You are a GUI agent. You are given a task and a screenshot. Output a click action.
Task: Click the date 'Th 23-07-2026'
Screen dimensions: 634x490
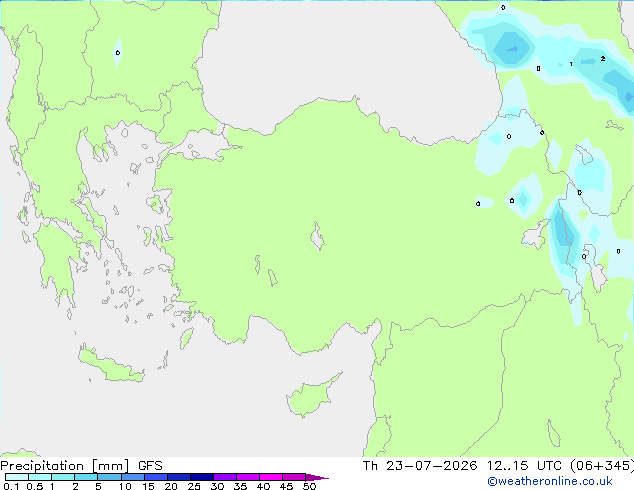point(420,466)
